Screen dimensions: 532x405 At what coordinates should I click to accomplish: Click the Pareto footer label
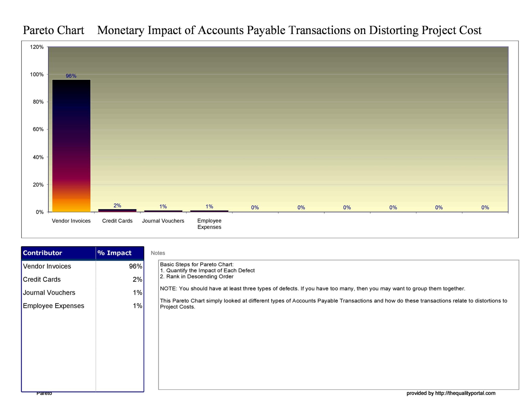pyautogui.click(x=44, y=394)
